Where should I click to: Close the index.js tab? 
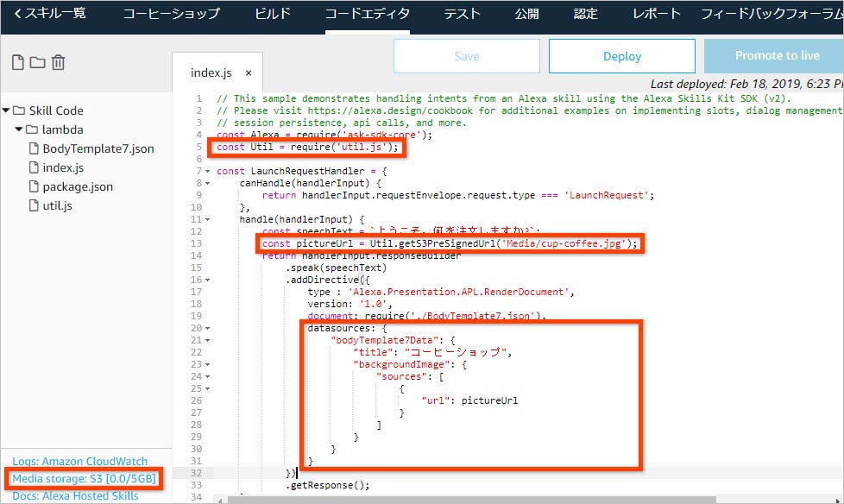(x=249, y=72)
